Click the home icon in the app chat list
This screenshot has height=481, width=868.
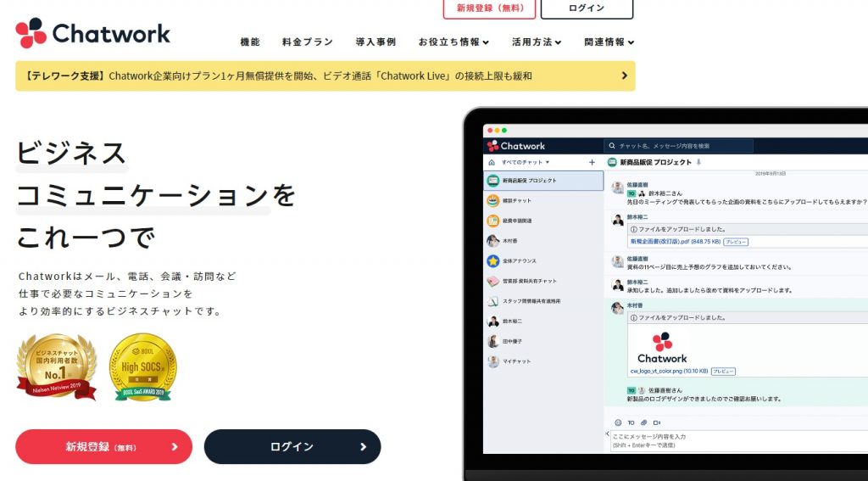(x=492, y=162)
